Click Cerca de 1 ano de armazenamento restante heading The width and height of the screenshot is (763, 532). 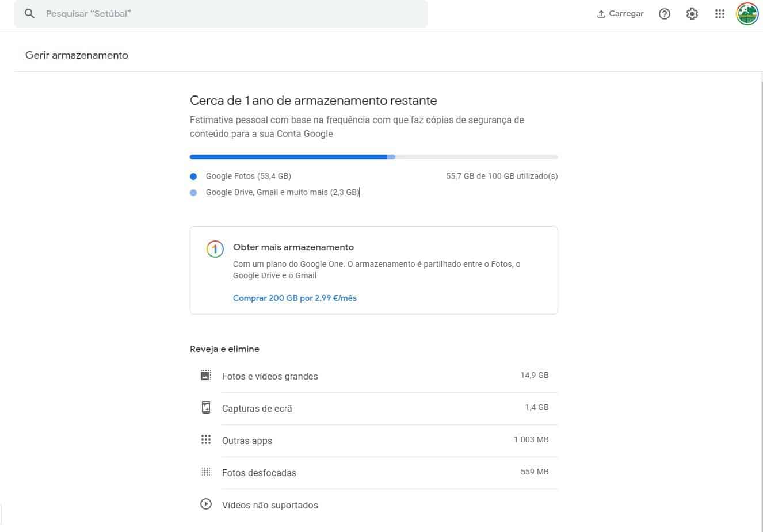pos(314,101)
